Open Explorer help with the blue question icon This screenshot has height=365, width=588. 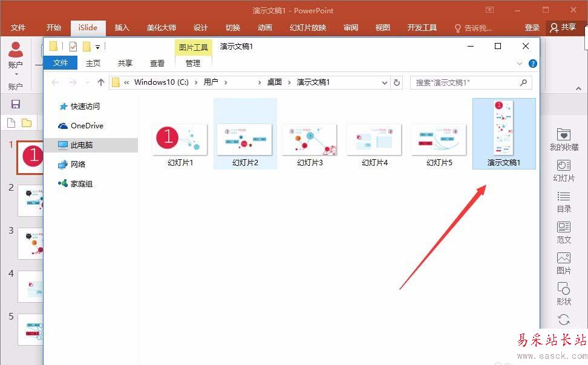click(532, 64)
